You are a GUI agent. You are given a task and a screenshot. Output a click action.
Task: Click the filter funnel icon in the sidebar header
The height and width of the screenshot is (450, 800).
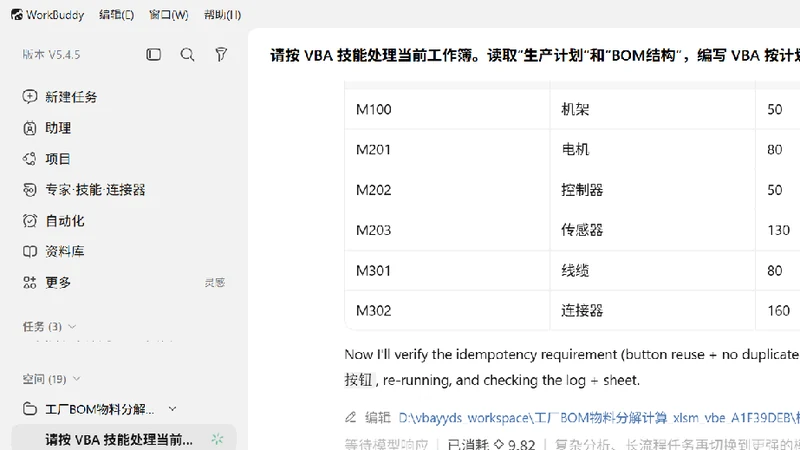[x=221, y=55]
